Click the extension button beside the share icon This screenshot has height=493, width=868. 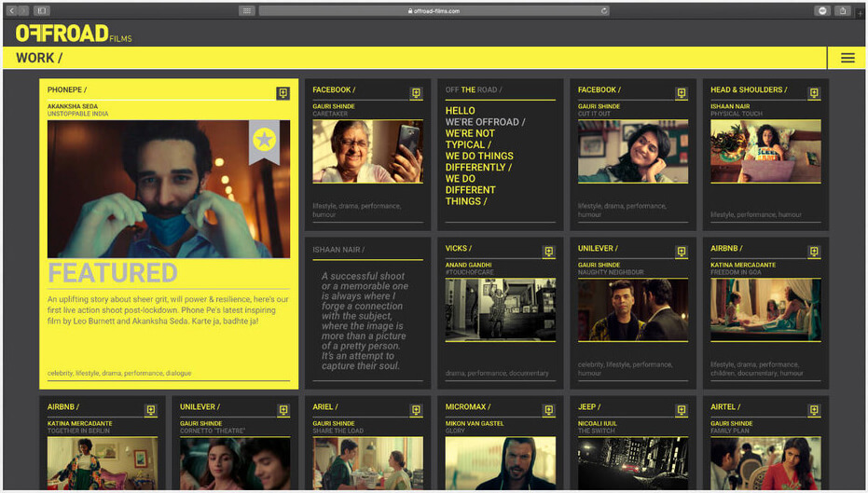(822, 10)
